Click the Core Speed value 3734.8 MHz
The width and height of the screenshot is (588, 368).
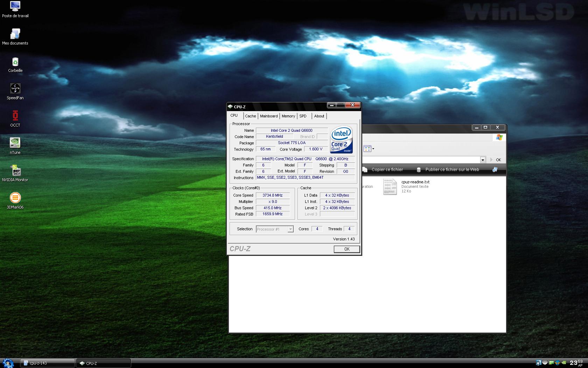273,195
